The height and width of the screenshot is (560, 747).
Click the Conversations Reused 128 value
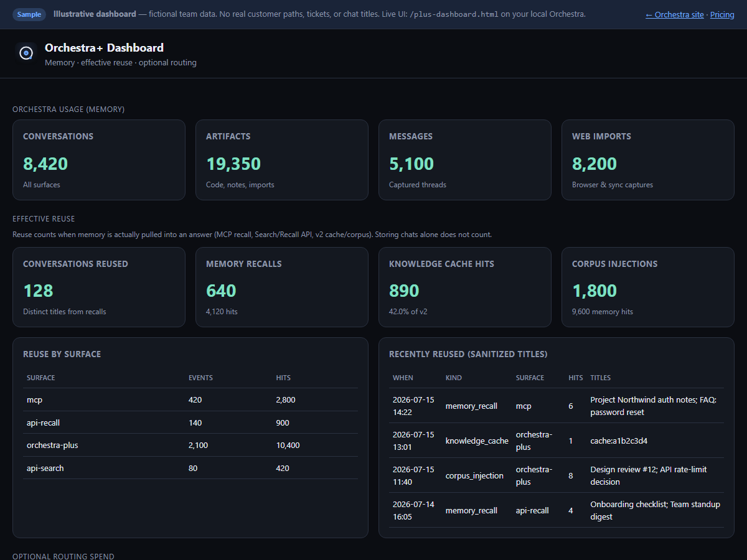(38, 291)
